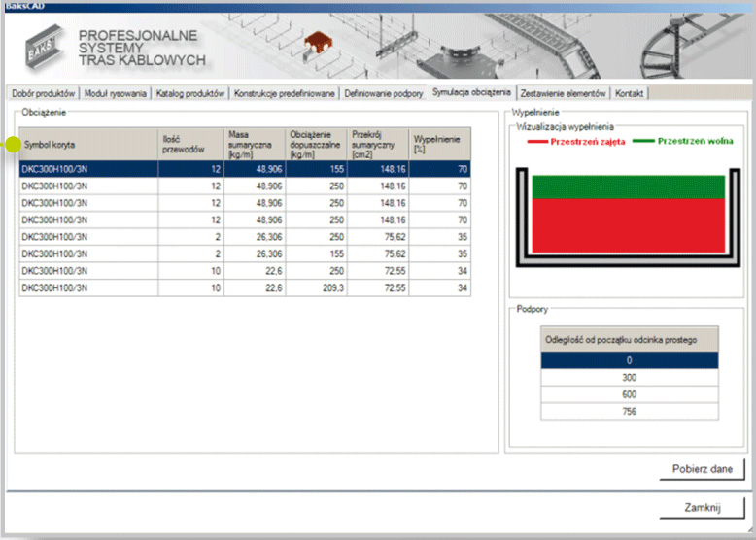Open the Dobór produktów tab
This screenshot has width=756, height=540.
click(x=43, y=93)
